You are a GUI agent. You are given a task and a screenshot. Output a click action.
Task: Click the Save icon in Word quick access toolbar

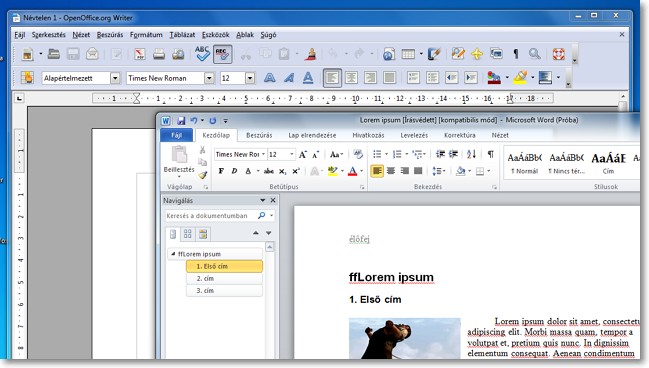pyautogui.click(x=181, y=120)
